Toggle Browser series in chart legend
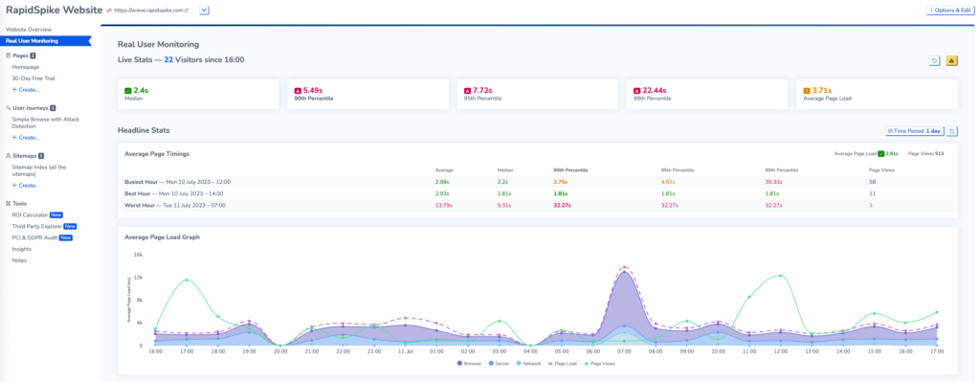This screenshot has height=382, width=980. (x=469, y=363)
